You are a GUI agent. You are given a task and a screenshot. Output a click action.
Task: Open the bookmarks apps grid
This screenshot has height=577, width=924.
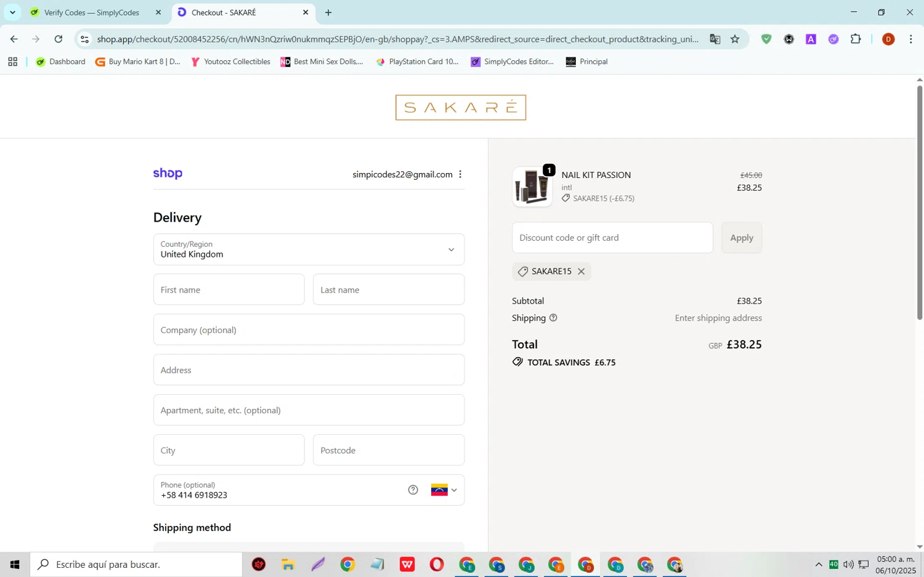pos(12,62)
